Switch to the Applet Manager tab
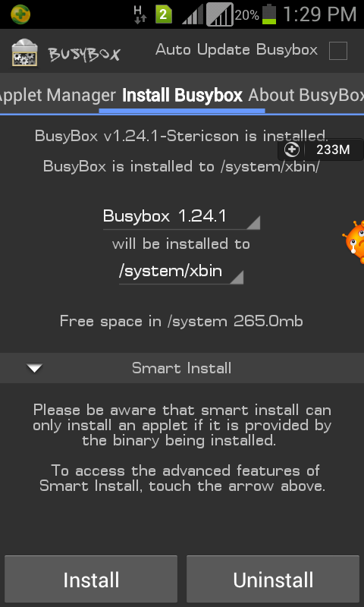364x607 pixels. pos(57,96)
